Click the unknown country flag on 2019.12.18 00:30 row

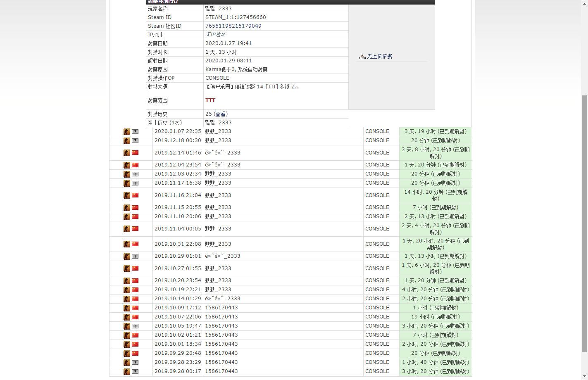(135, 141)
